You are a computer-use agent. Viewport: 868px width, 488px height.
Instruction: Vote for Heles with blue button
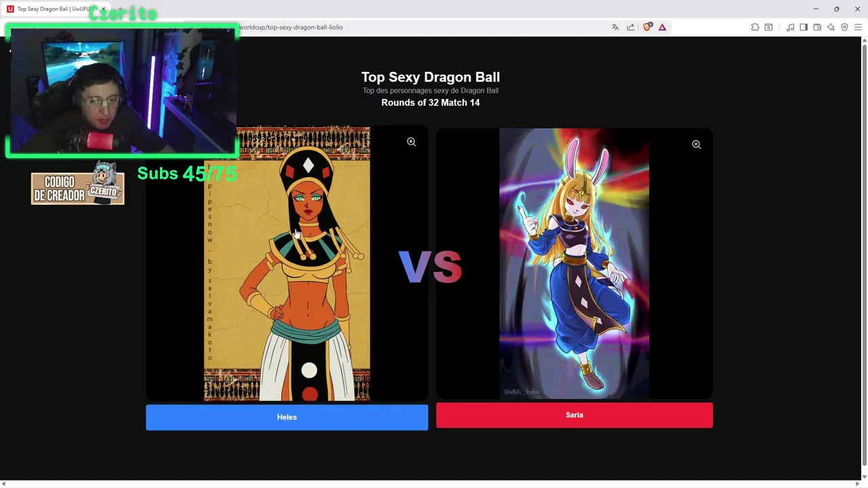(x=287, y=418)
